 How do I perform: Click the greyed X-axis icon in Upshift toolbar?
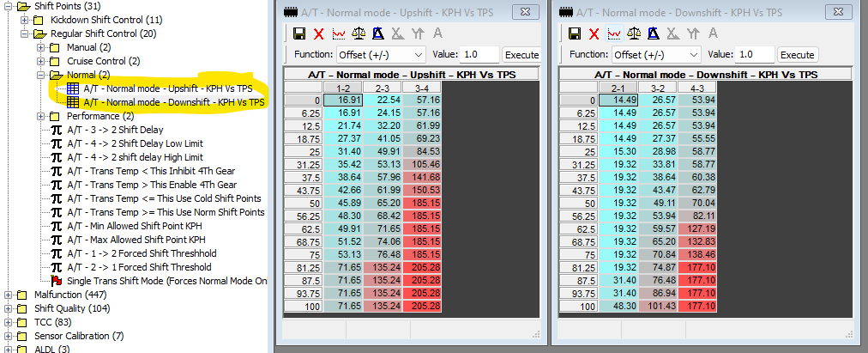pyautogui.click(x=397, y=34)
